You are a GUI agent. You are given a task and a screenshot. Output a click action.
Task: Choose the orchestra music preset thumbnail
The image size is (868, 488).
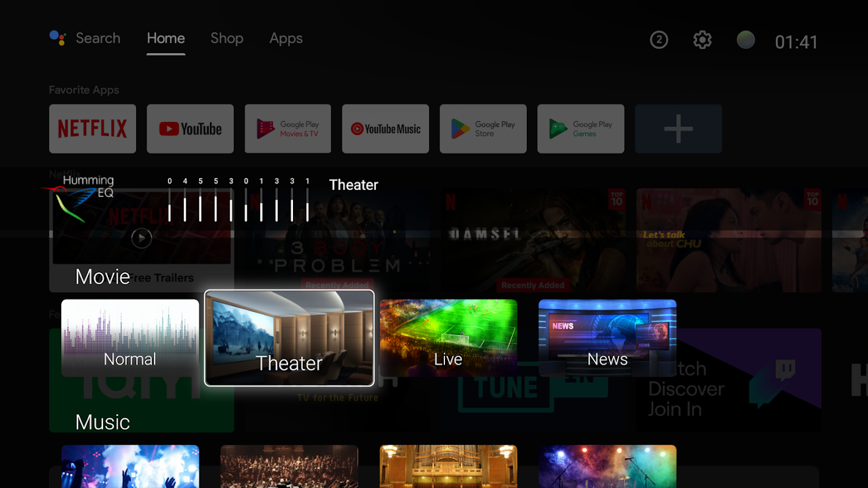coord(289,467)
